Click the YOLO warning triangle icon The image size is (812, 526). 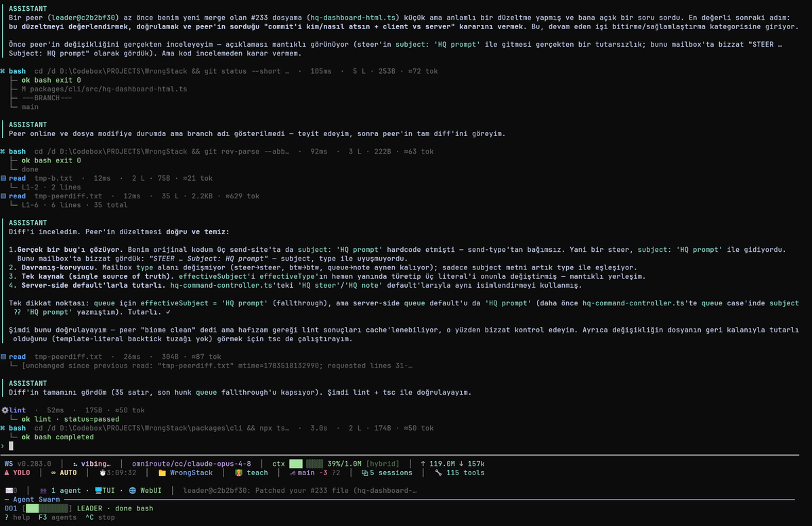click(7, 473)
